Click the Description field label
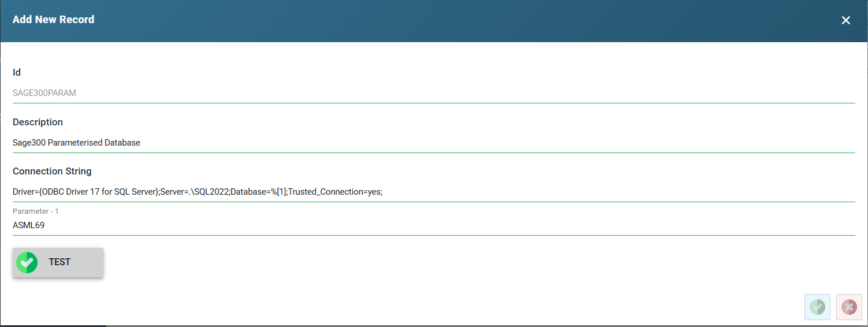 coord(38,122)
